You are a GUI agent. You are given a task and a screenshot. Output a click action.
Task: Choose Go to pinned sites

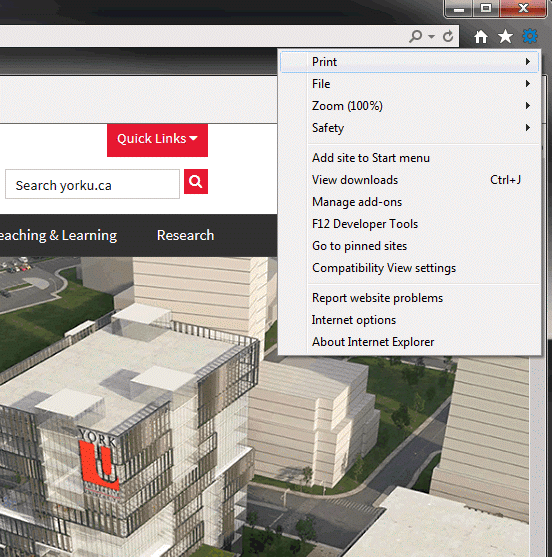[409, 246]
